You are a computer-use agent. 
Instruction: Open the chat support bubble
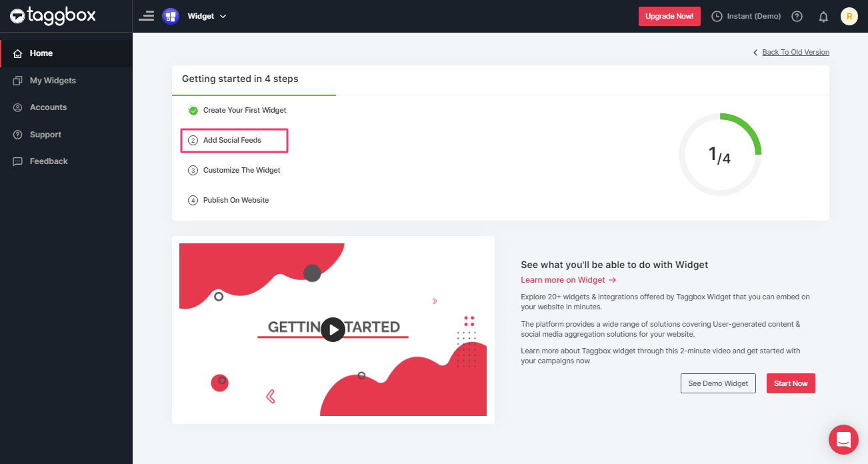click(843, 439)
